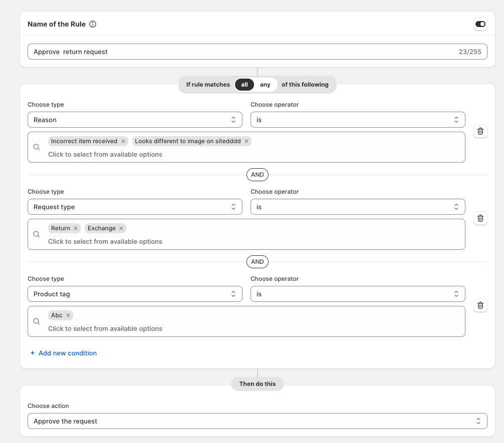Open the Approve the request action dropdown
The height and width of the screenshot is (443, 504).
point(257,420)
